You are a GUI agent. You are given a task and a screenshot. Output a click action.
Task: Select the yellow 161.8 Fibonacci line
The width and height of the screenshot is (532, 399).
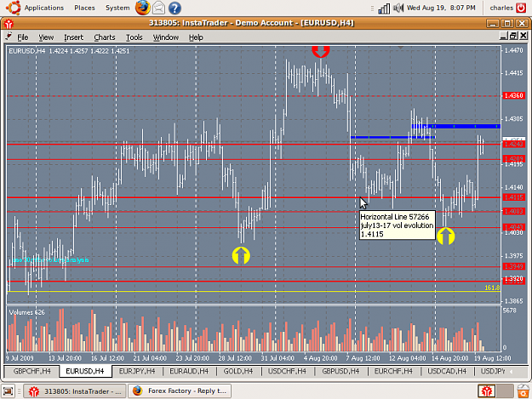click(254, 291)
